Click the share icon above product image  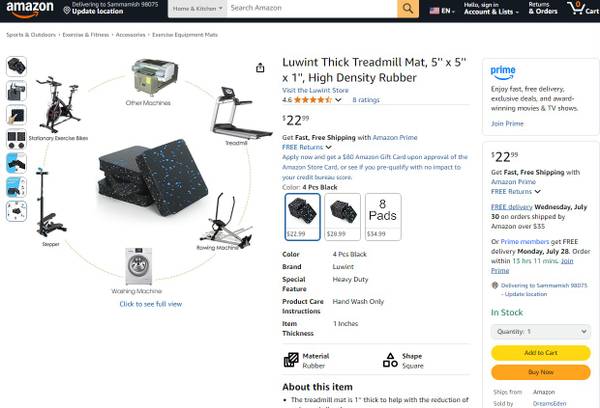click(260, 68)
